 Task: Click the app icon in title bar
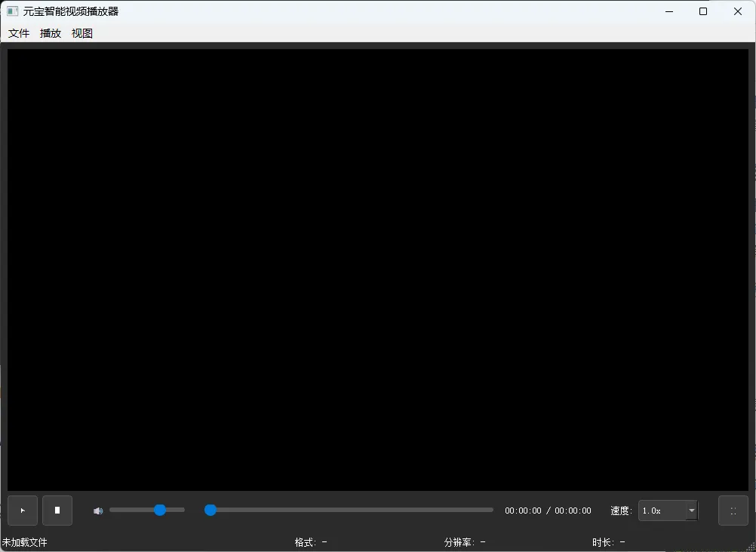click(13, 11)
